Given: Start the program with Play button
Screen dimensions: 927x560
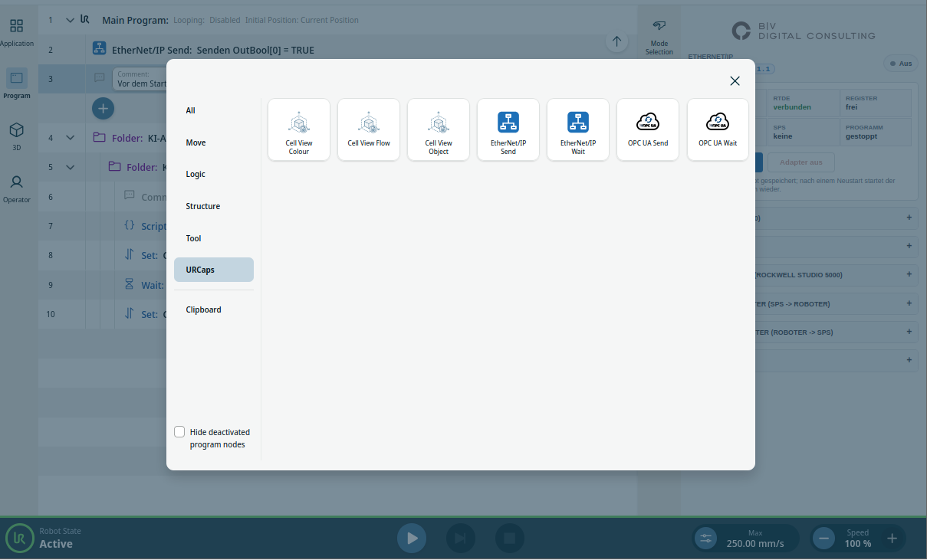Looking at the screenshot, I should (412, 539).
